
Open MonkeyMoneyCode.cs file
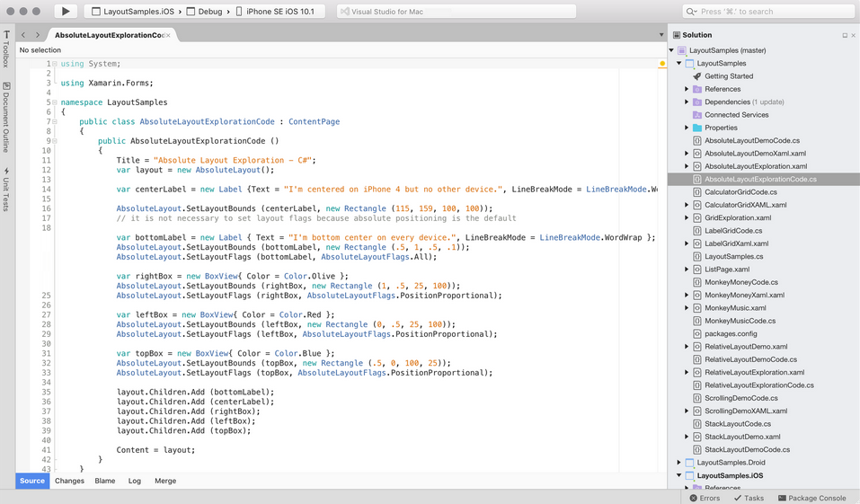click(741, 282)
